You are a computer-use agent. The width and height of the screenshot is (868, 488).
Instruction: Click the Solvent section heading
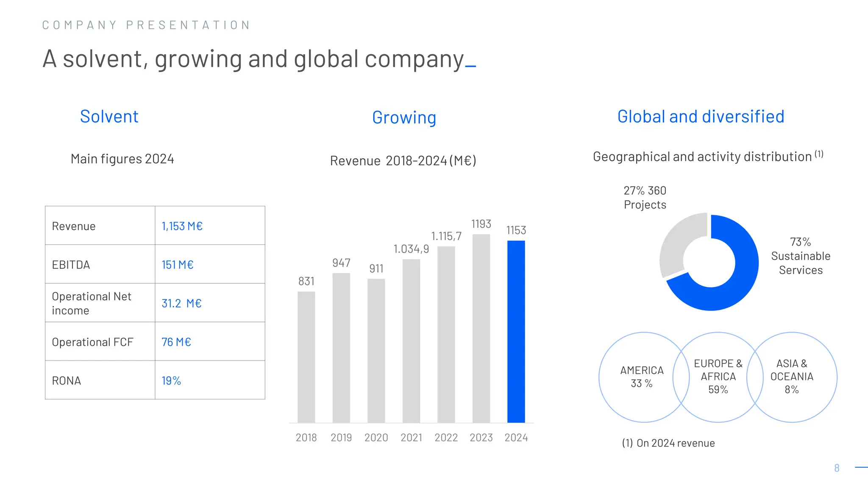109,116
